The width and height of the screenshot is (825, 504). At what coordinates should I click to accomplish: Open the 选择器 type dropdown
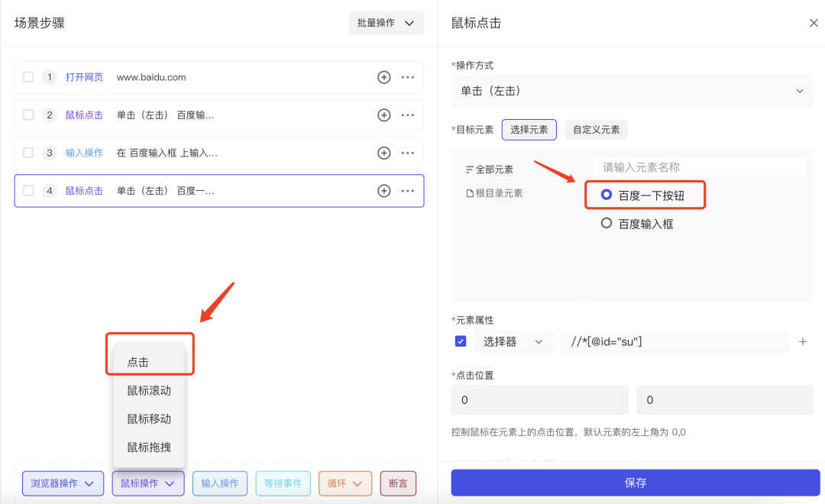pos(513,341)
